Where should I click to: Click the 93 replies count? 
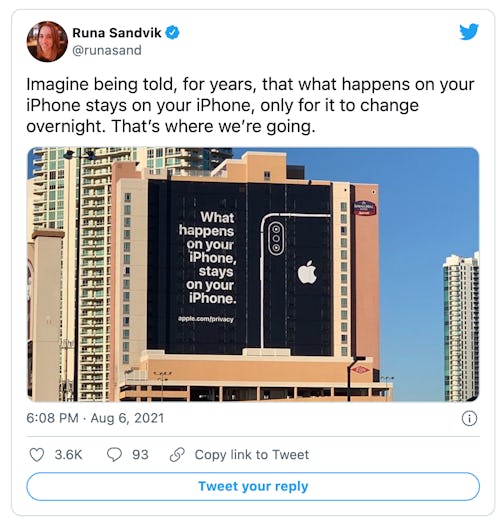140,455
